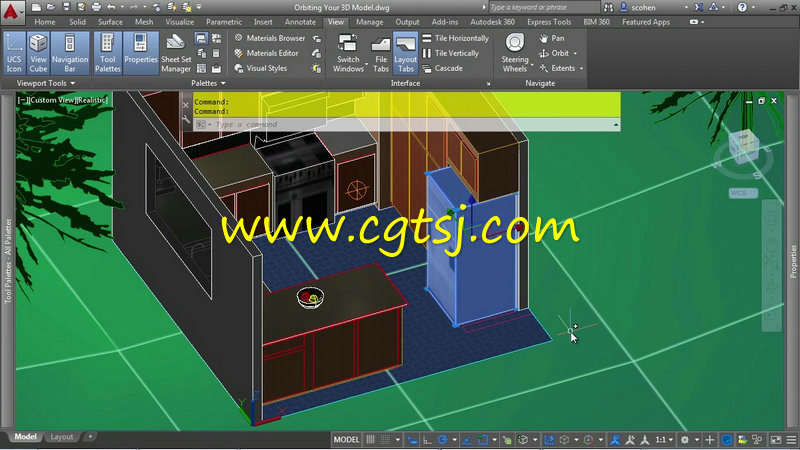Switch to the Insert ribbon tab
Image resolution: width=800 pixels, height=450 pixels.
click(x=263, y=22)
